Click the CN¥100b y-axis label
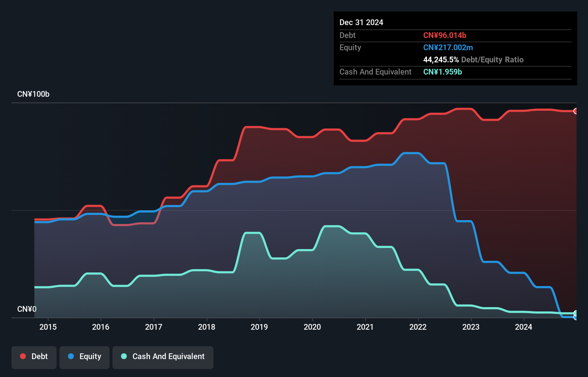The width and height of the screenshot is (588, 377). click(33, 94)
